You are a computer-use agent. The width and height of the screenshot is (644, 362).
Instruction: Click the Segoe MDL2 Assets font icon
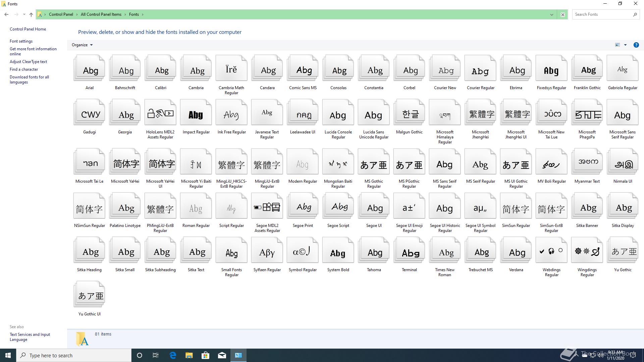(267, 207)
